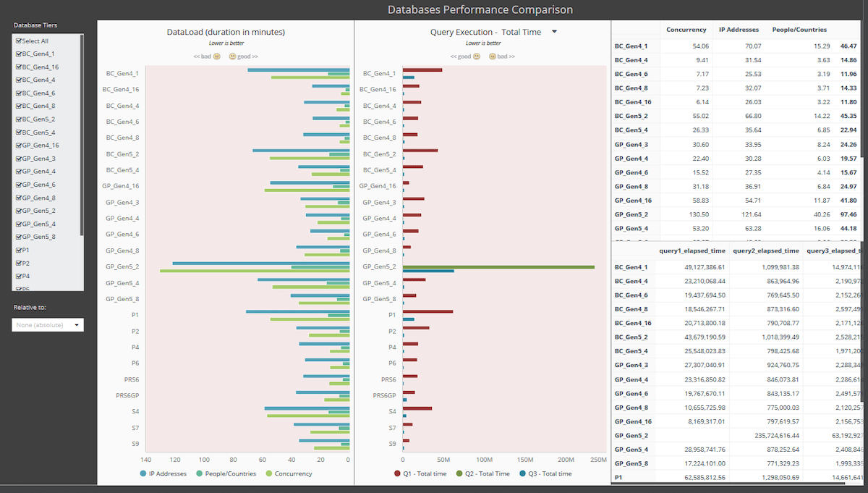The height and width of the screenshot is (493, 868).
Task: Toggle the P4 tier checkbox
Action: 19,276
